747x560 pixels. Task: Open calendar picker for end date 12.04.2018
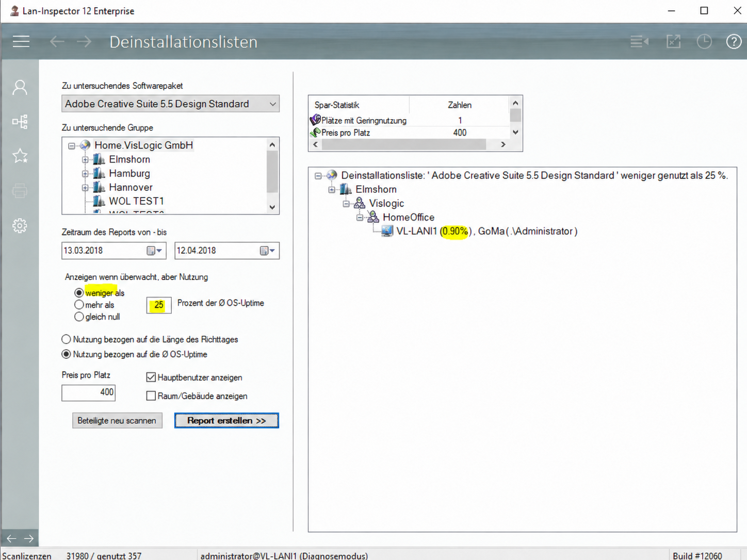pos(268,251)
